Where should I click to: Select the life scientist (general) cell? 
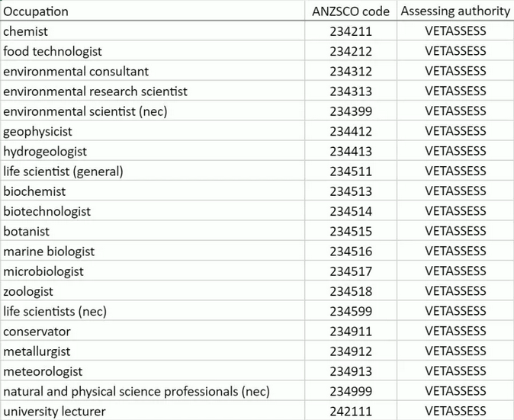pos(153,171)
